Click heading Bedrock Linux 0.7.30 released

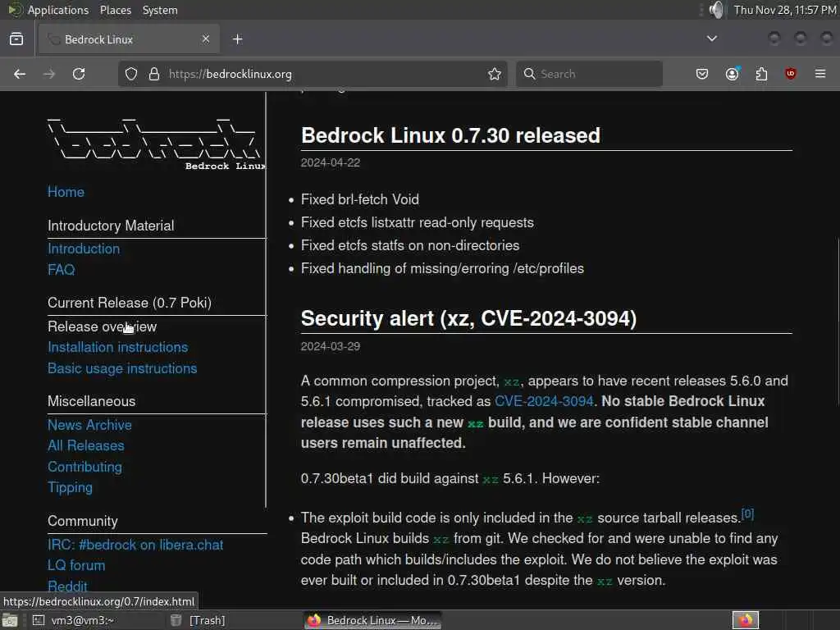[450, 135]
